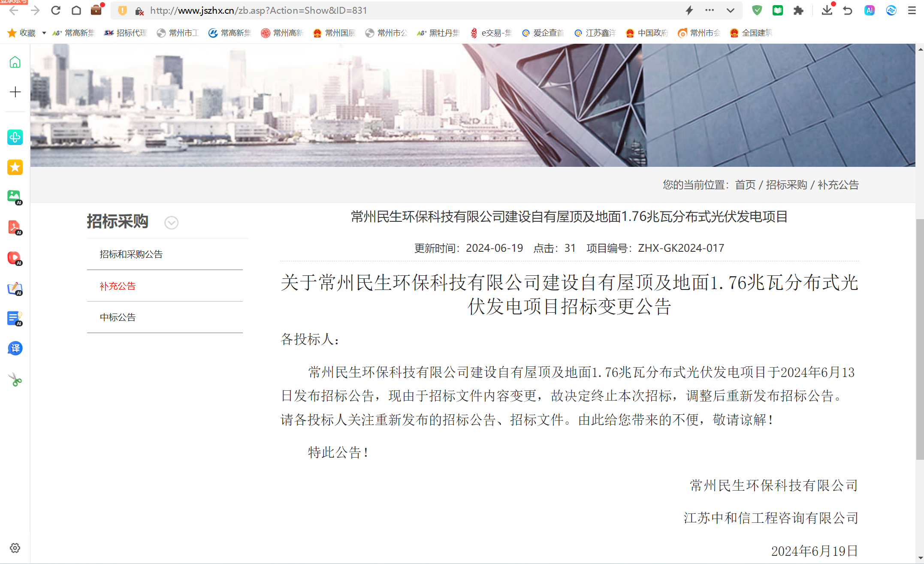Open the 全国建筑 bookmark
Viewport: 924px width, 564px height.
tap(752, 33)
